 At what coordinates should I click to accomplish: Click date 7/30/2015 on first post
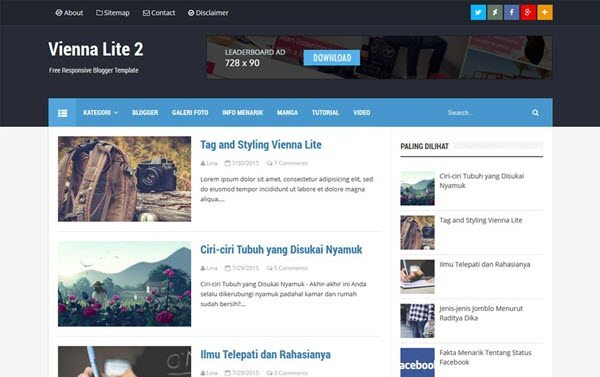pos(242,163)
